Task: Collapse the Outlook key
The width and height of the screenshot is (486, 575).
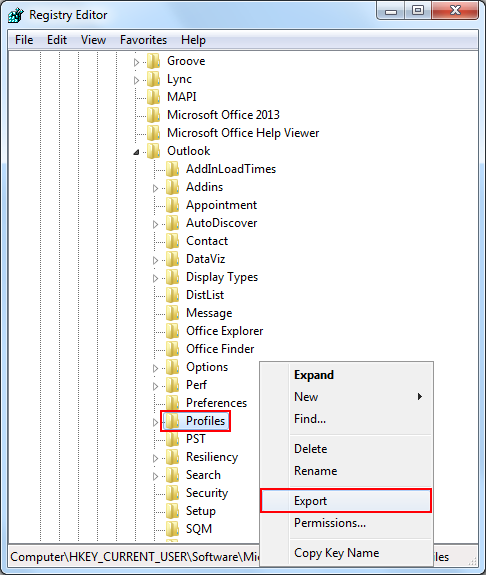Action: [x=136, y=152]
